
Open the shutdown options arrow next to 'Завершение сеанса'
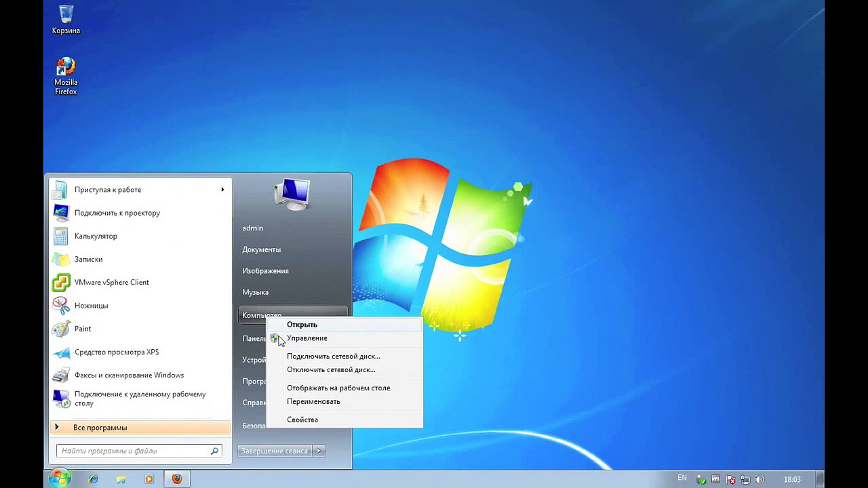pos(319,451)
